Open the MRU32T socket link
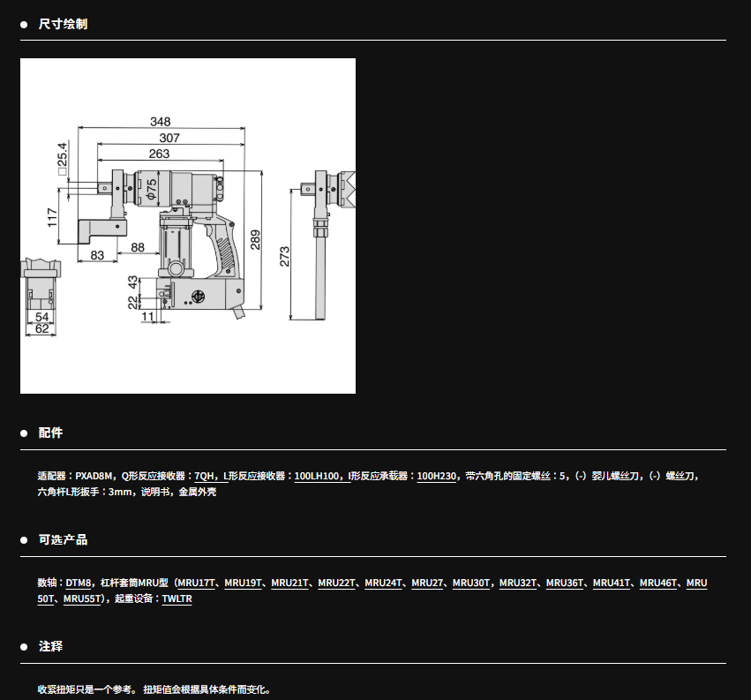 518,583
